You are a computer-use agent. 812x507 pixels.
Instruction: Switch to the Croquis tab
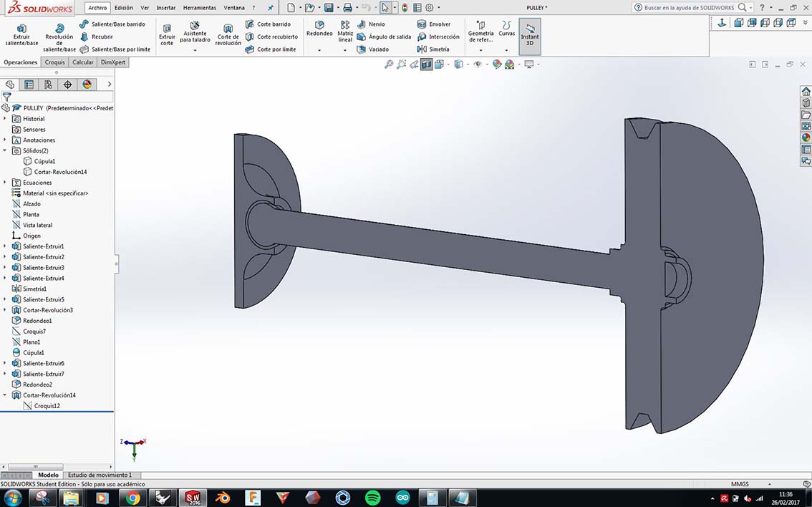(55, 62)
